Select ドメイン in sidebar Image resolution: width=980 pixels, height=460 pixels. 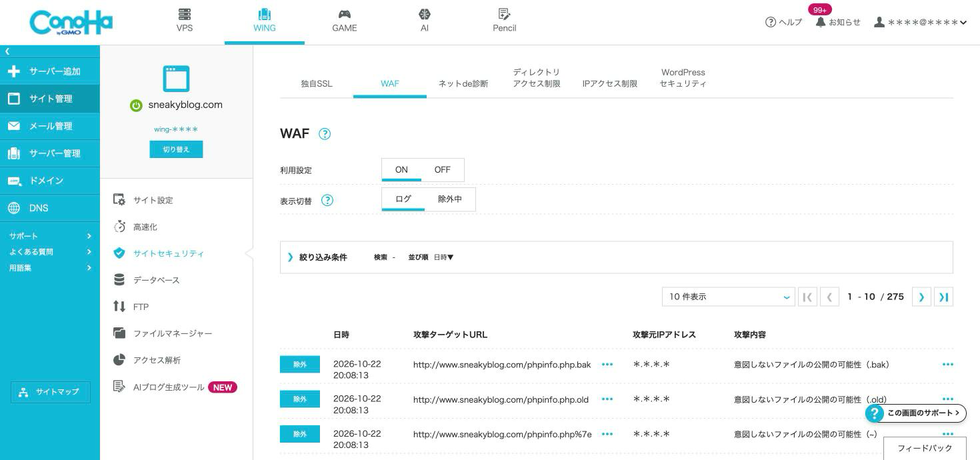pos(50,181)
